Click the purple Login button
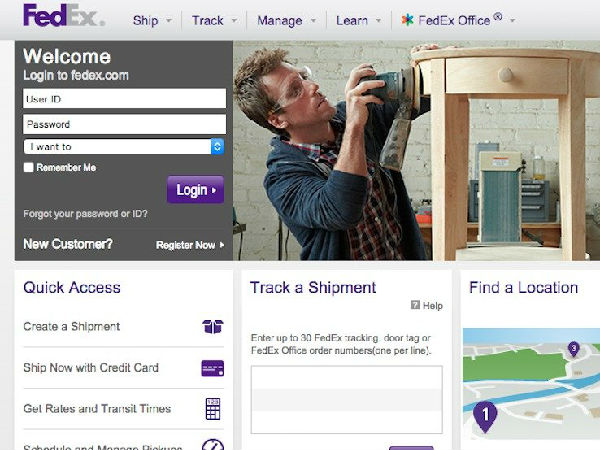Viewport: 600px width, 450px height. tap(196, 190)
